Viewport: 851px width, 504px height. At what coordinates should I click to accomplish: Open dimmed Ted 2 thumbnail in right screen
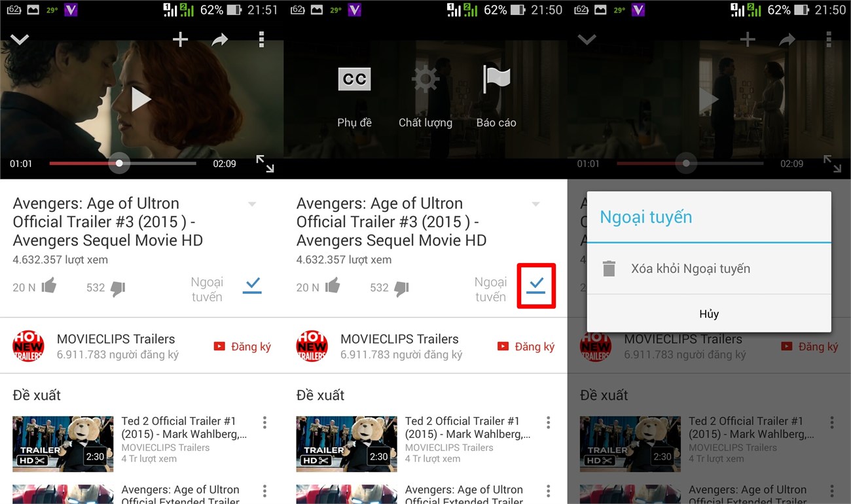630,444
